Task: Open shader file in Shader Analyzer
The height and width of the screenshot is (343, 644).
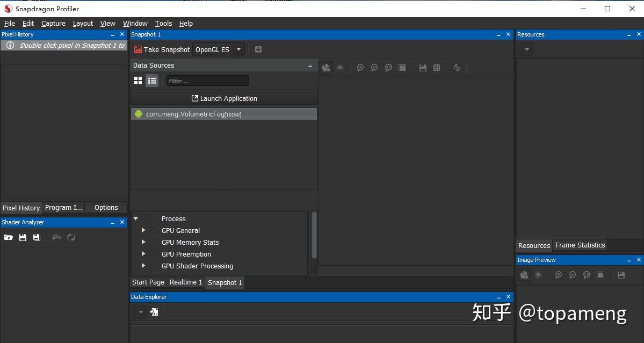Action: coord(8,237)
